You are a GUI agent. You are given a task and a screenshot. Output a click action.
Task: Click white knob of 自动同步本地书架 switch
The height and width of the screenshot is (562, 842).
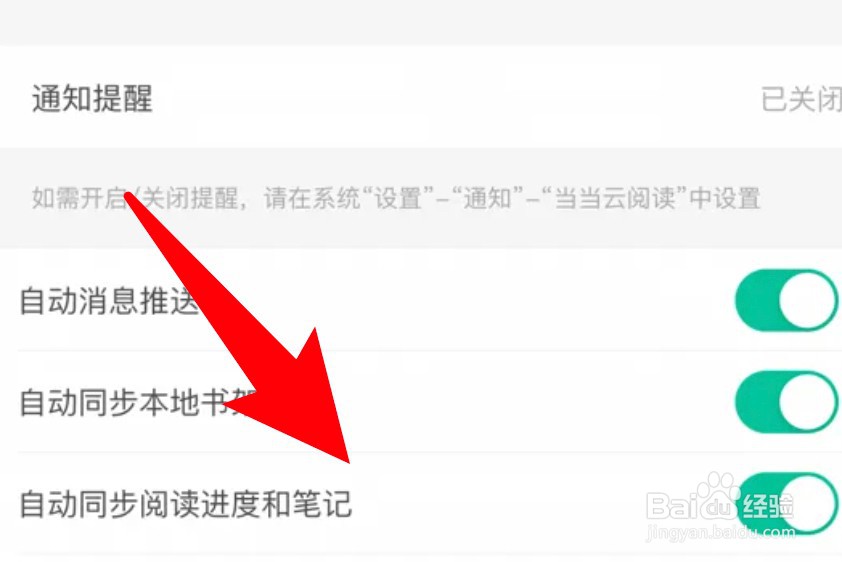tap(808, 402)
